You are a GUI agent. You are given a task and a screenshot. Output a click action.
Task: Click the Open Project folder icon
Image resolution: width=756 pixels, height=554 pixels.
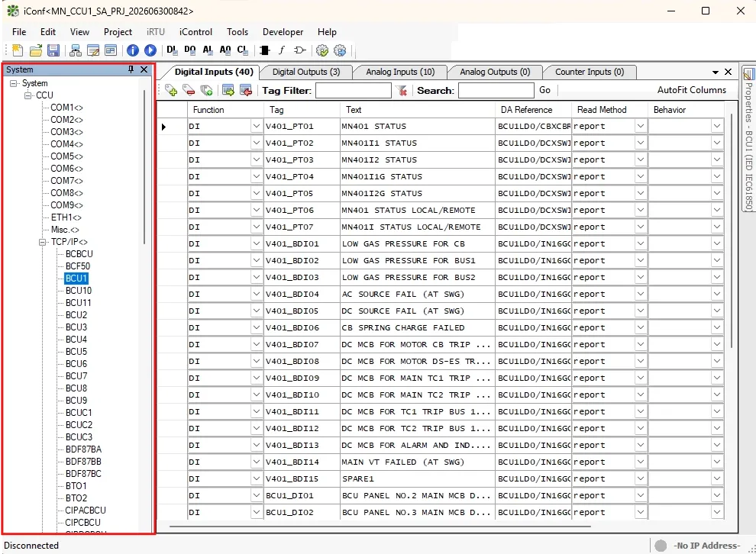(36, 50)
